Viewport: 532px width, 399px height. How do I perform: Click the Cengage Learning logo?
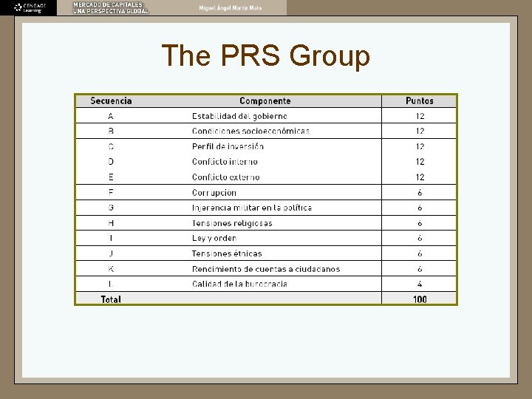pos(30,8)
